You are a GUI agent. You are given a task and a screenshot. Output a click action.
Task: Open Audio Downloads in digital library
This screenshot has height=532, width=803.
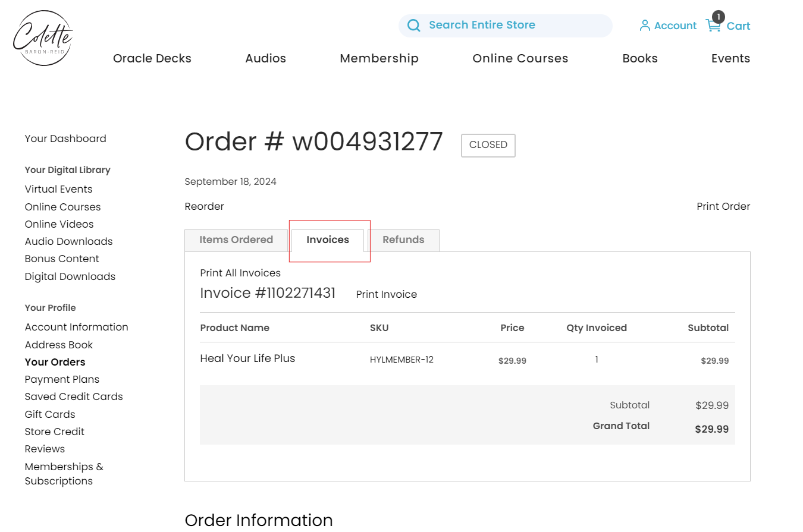coord(68,242)
